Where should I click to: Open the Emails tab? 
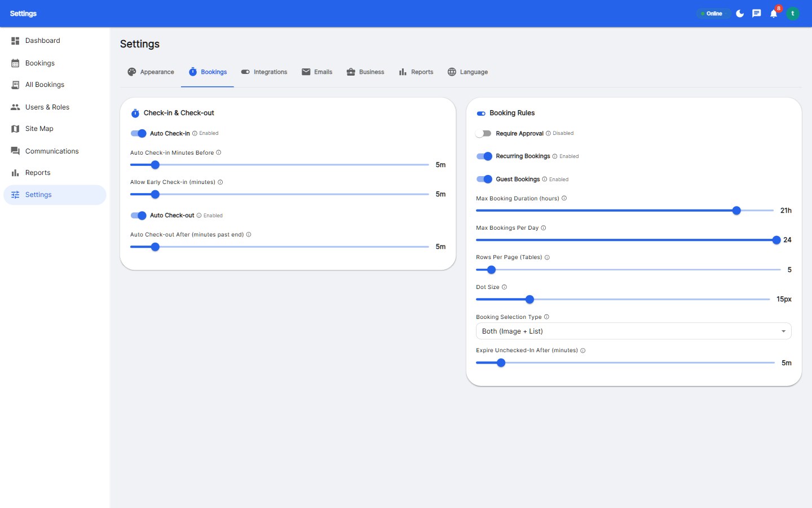pyautogui.click(x=317, y=72)
